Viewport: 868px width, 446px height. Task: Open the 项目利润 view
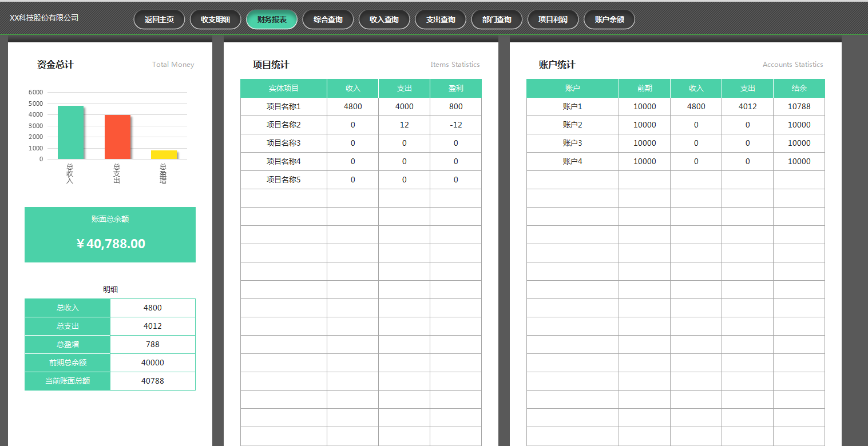(x=553, y=19)
